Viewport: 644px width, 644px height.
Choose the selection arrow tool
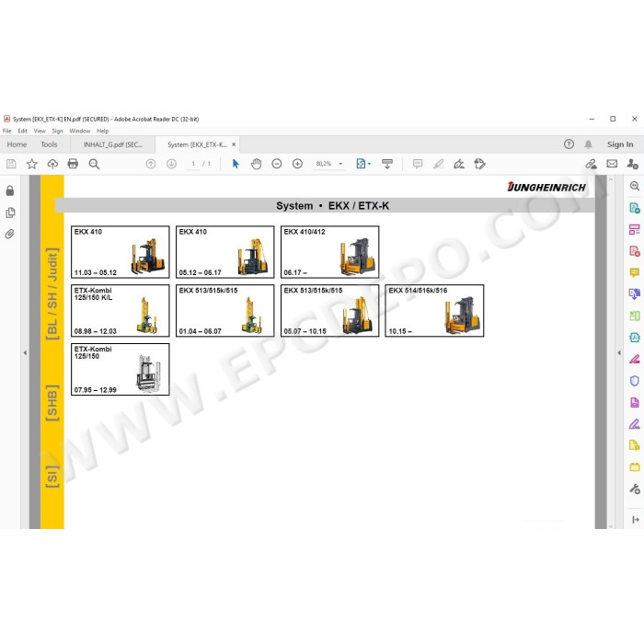click(x=236, y=164)
